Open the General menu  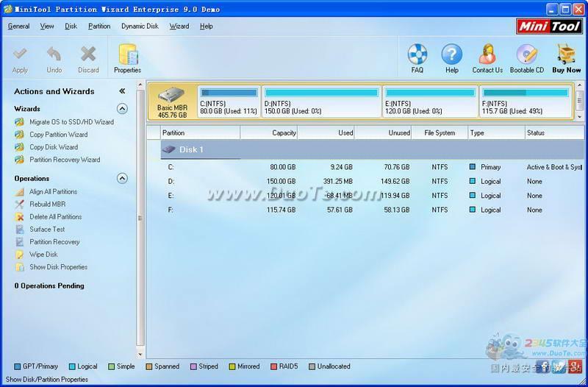pos(19,26)
